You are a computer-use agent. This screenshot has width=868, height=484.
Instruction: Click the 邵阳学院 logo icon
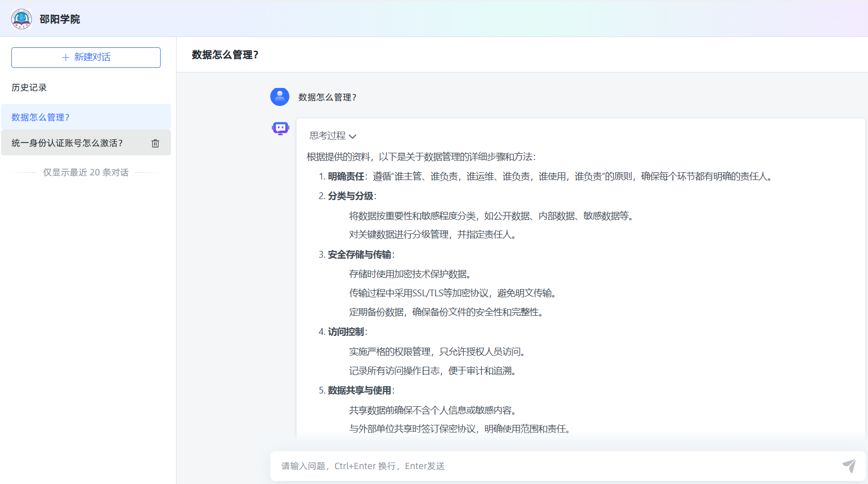pyautogui.click(x=22, y=19)
